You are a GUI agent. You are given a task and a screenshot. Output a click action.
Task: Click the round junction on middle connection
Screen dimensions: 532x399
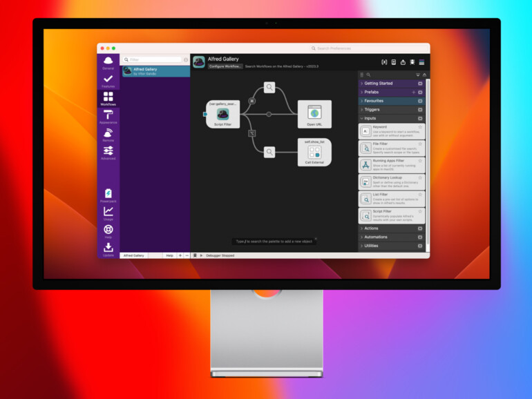(x=269, y=114)
